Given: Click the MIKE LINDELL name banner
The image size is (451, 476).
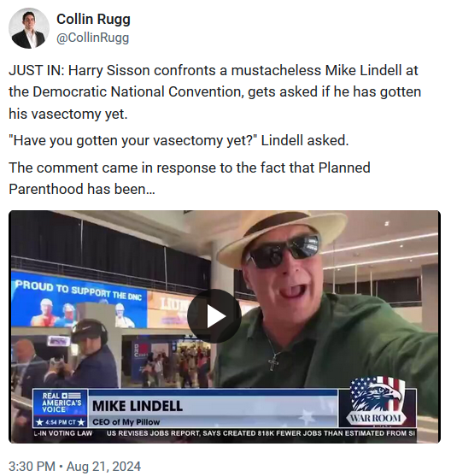Looking at the screenshot, I should (138, 406).
